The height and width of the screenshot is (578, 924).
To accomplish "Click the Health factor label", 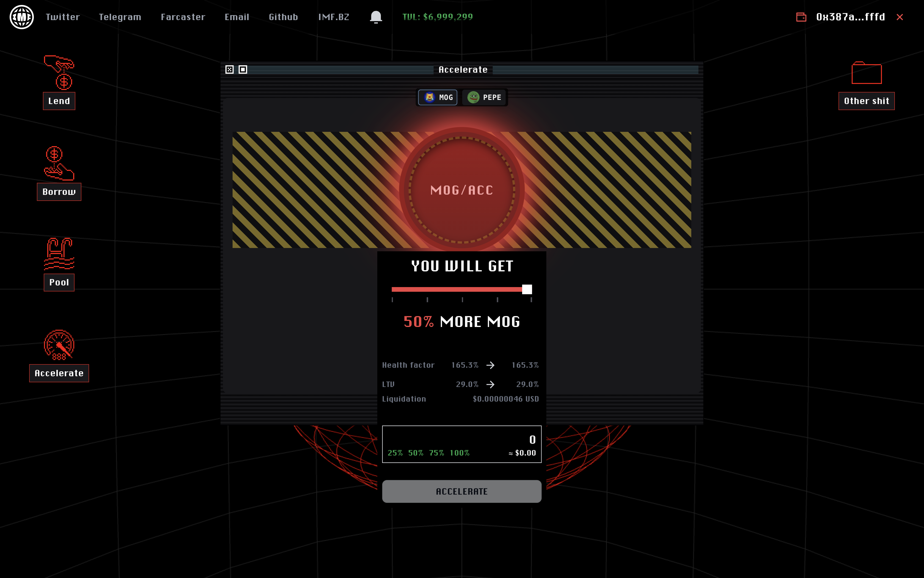I will (x=408, y=365).
